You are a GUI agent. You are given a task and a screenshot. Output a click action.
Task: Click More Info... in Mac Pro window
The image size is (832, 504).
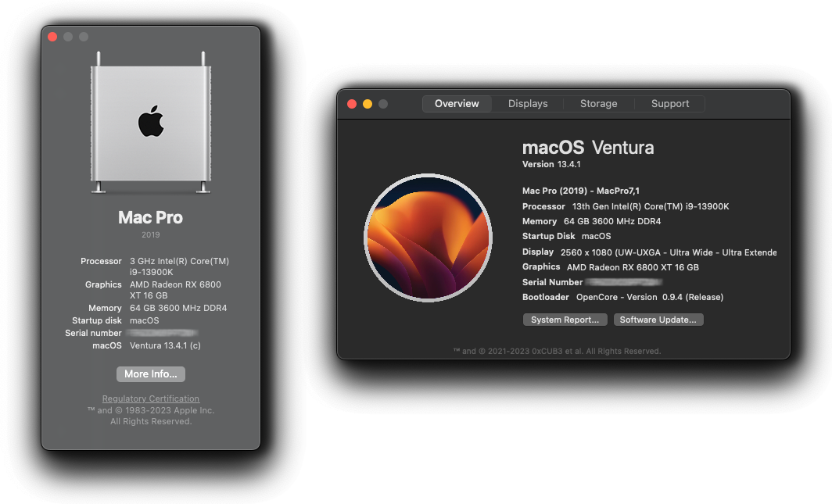151,374
